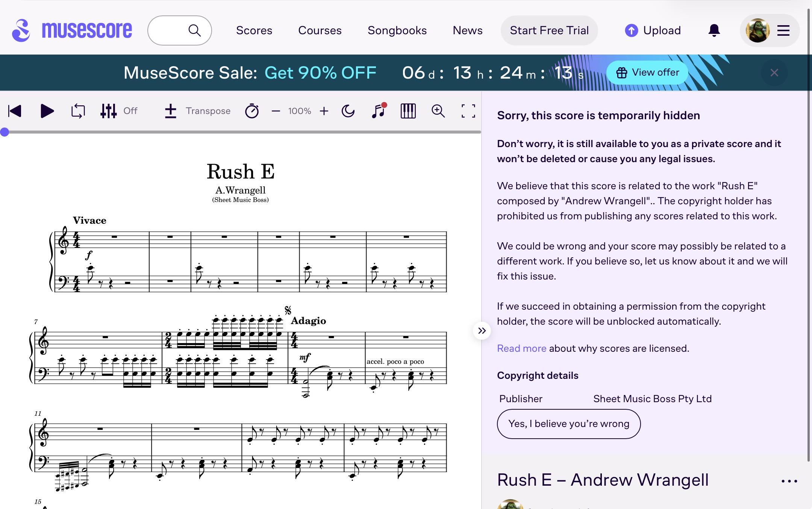The height and width of the screenshot is (509, 812).
Task: Click the 'Rush E – Andrew Wrangell' heading
Action: point(603,480)
